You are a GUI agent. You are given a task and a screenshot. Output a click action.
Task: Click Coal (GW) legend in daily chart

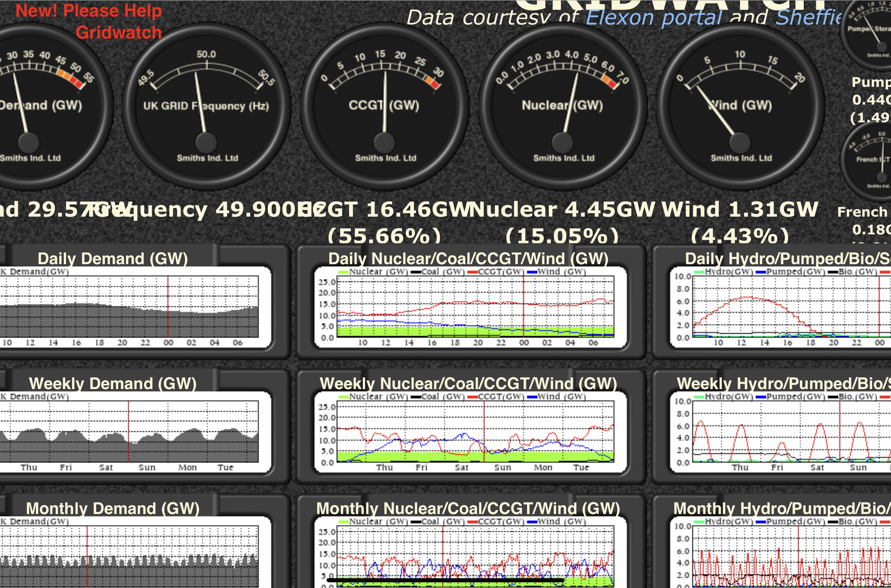point(438,272)
